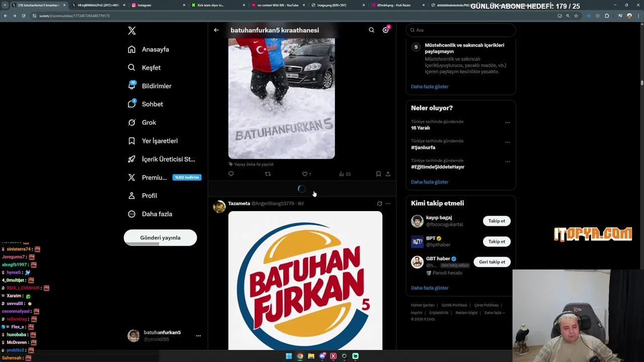Click the Ara search field
This screenshot has height=362, width=644.
[x=461, y=30]
